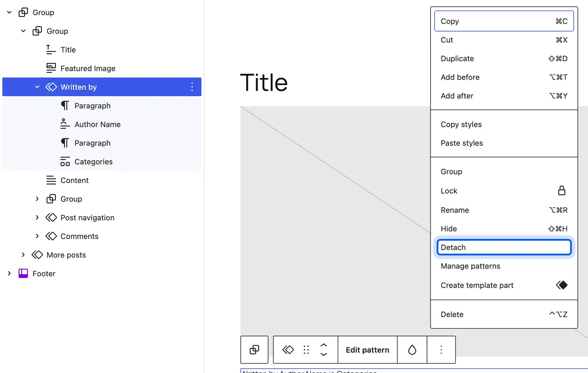
Task: Select parent Group button in block toolbar
Action: 254,350
